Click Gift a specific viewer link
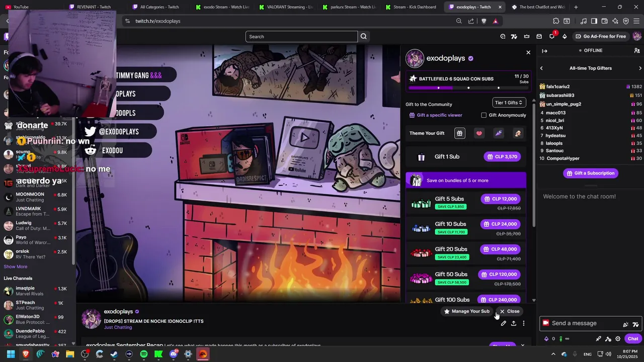This screenshot has width=644, height=362. point(436,115)
